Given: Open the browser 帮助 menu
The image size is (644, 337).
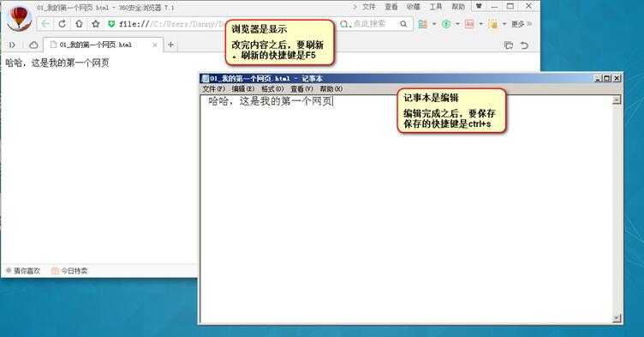Looking at the screenshot, I should pos(458,7).
